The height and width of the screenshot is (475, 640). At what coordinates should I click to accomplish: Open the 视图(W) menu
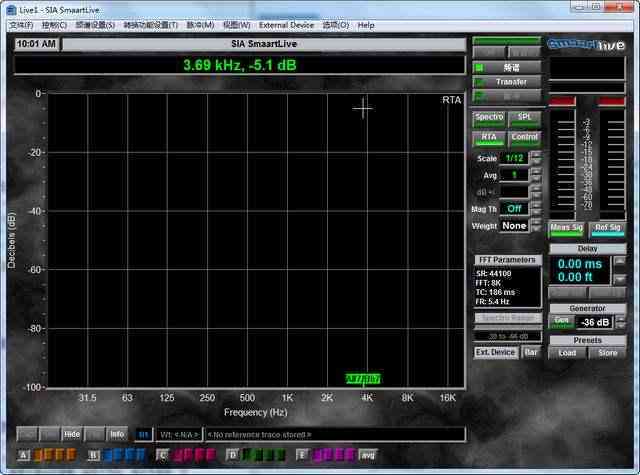tap(236, 25)
